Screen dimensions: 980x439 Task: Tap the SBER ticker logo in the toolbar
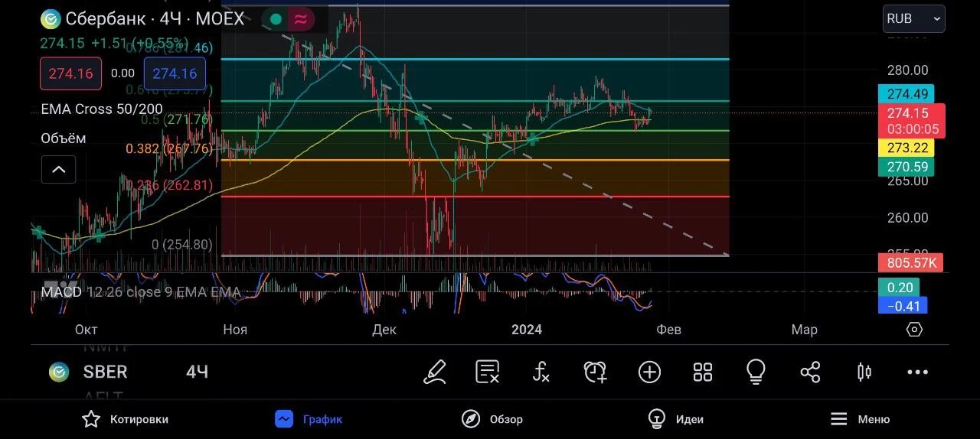(x=59, y=372)
